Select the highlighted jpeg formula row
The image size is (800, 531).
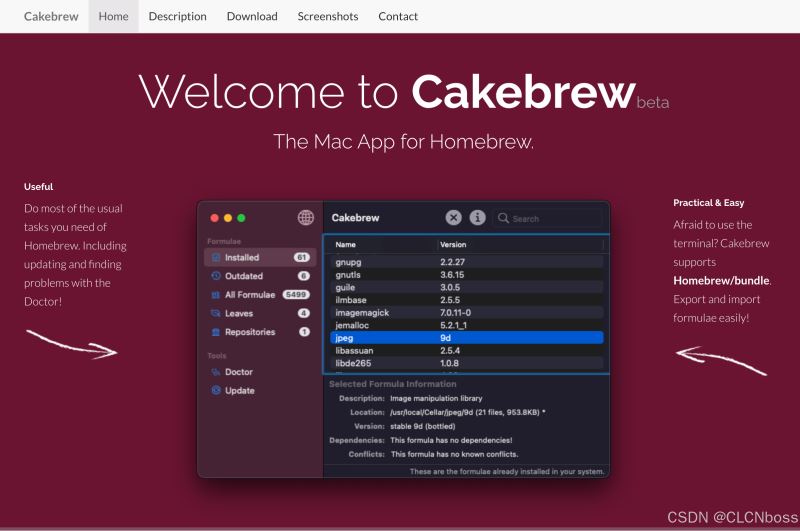467,338
